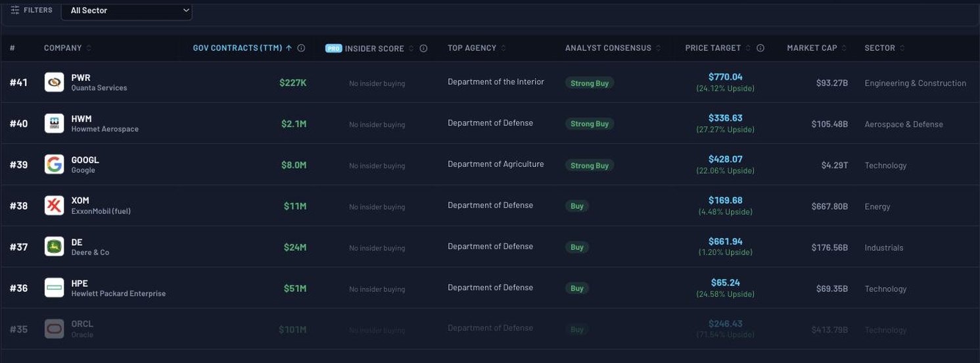Click the Oracle logo icon

54,329
